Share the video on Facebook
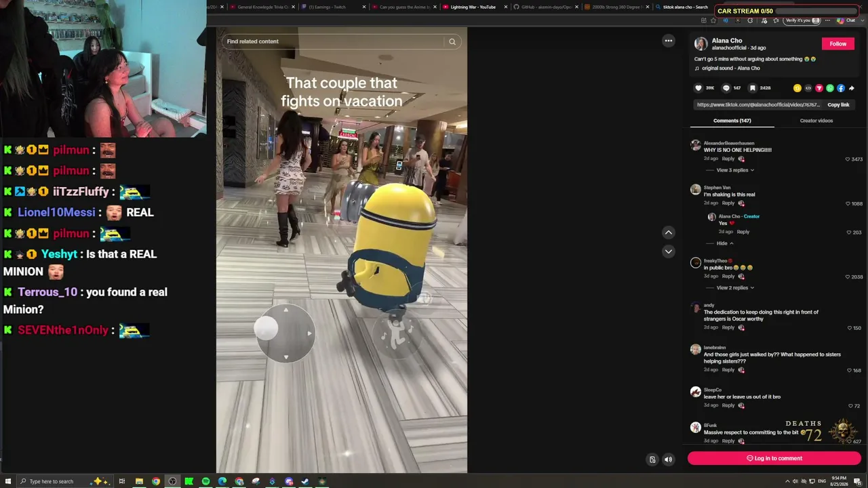This screenshot has height=488, width=868. point(841,88)
